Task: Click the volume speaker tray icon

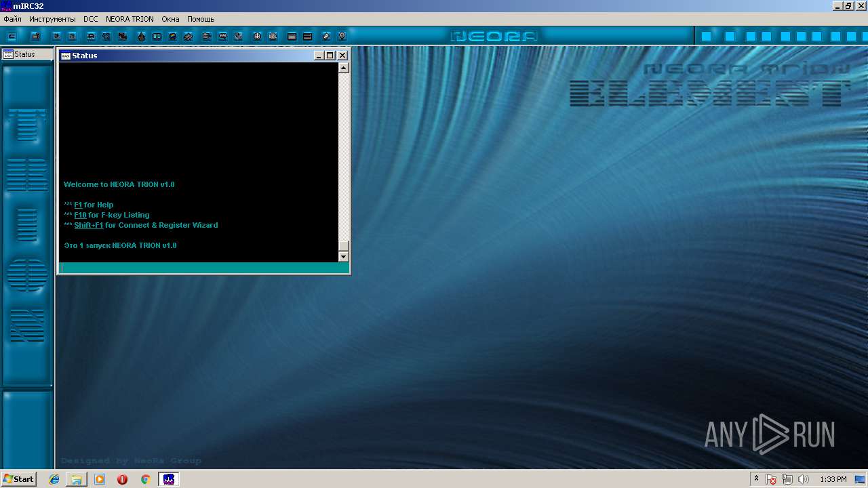Action: pyautogui.click(x=804, y=479)
